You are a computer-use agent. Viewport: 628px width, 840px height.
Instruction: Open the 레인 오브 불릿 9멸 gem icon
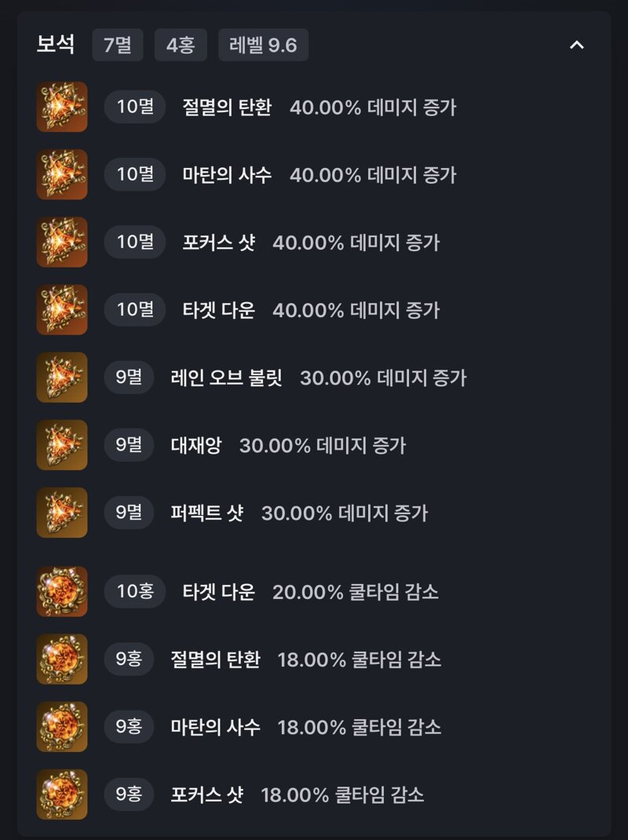coord(62,377)
